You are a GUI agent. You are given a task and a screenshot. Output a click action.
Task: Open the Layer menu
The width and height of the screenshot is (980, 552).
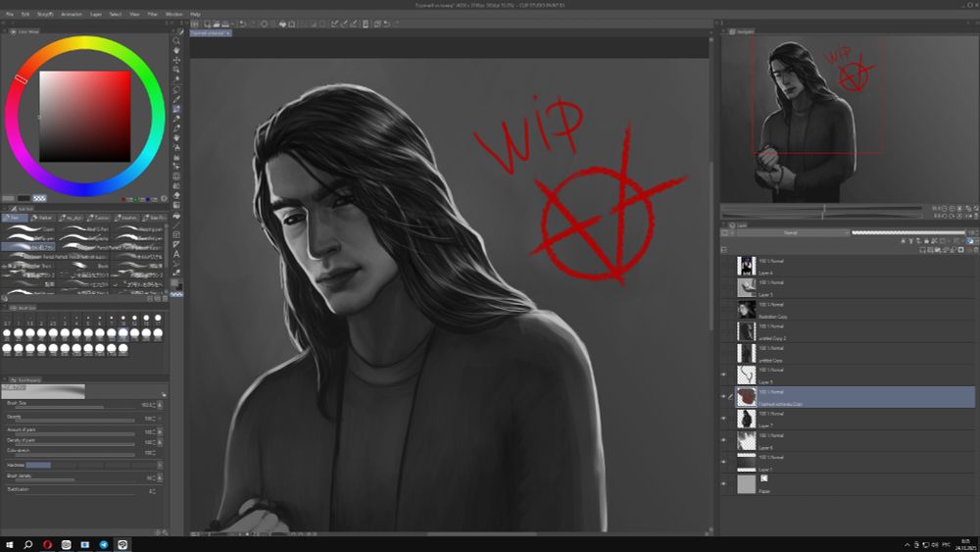(96, 14)
